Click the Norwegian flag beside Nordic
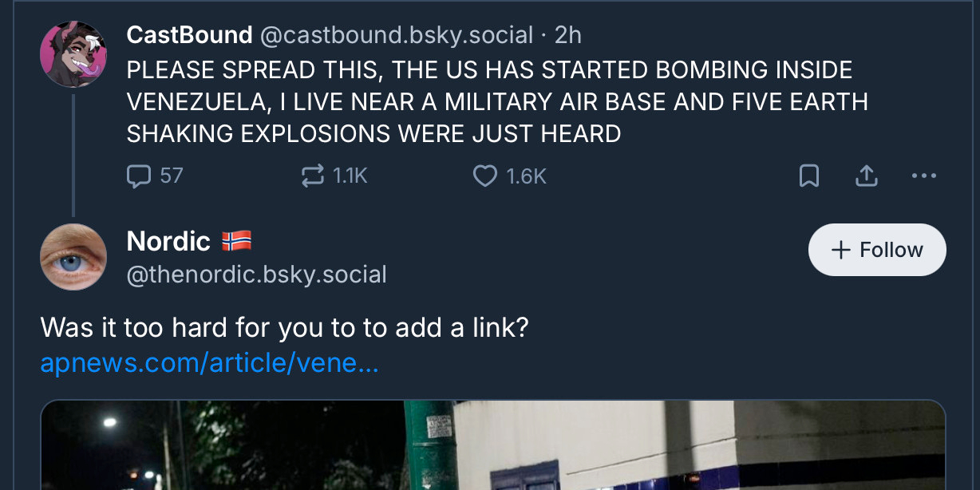The width and height of the screenshot is (980, 490). tap(236, 241)
